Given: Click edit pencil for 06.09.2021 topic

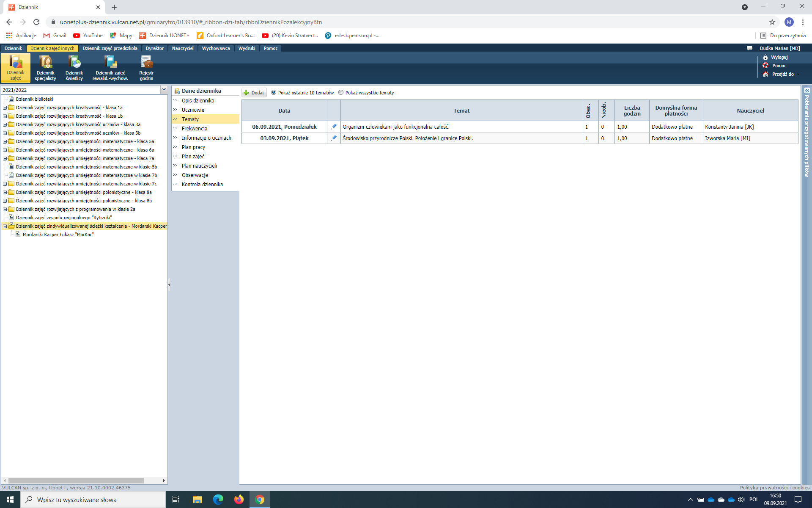Looking at the screenshot, I should coord(334,127).
